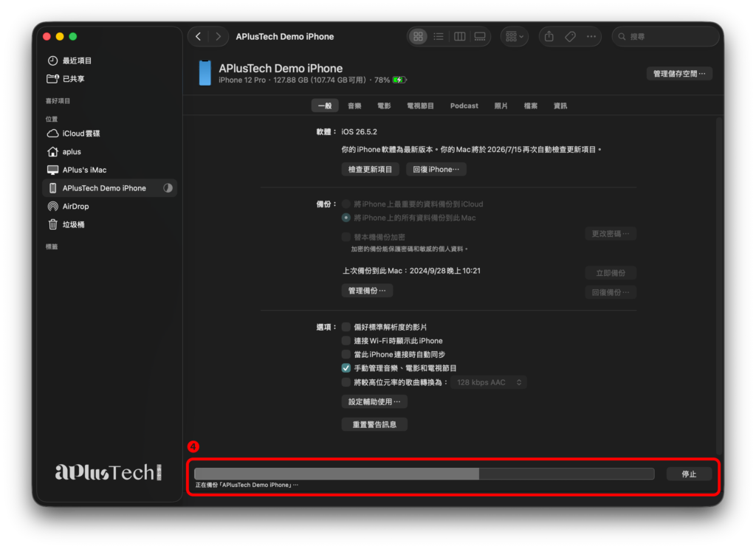The image size is (756, 549).
Task: Click the Share toolbar icon
Action: tap(549, 37)
